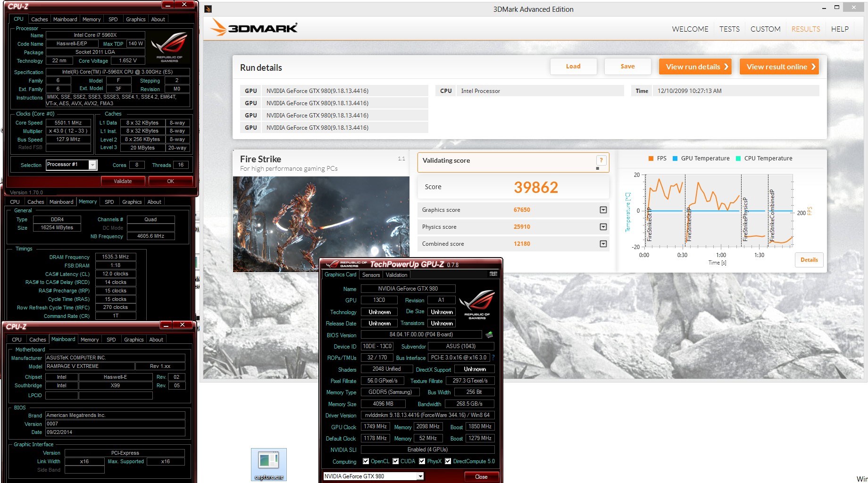The image size is (868, 483).
Task: Click the BIOS Date 09/22/2014 field
Action: pos(115,432)
